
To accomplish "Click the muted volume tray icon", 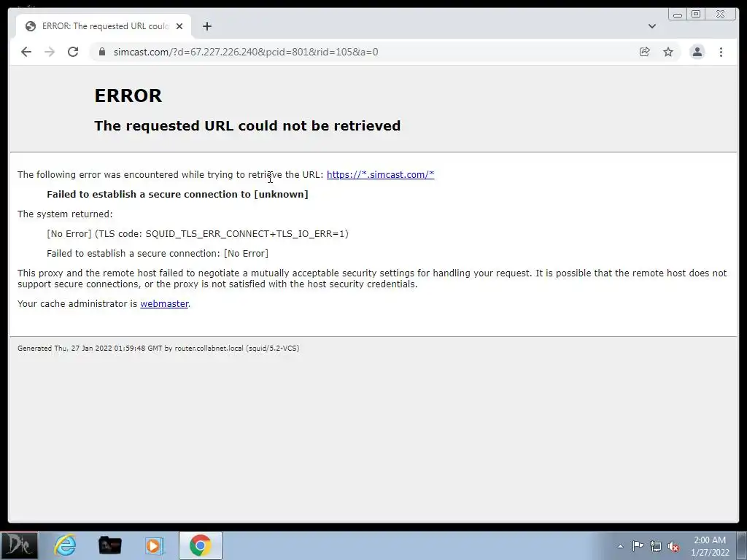I will (x=673, y=546).
